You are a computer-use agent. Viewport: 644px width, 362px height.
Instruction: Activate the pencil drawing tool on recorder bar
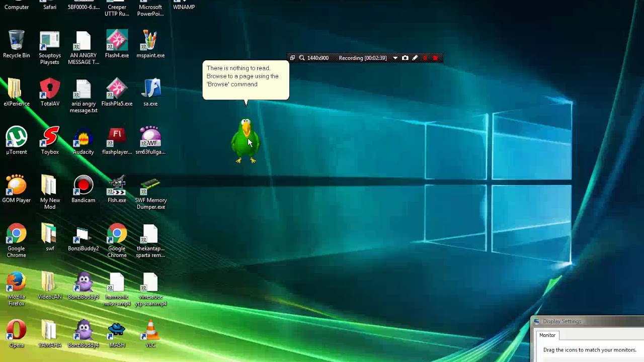pos(415,58)
